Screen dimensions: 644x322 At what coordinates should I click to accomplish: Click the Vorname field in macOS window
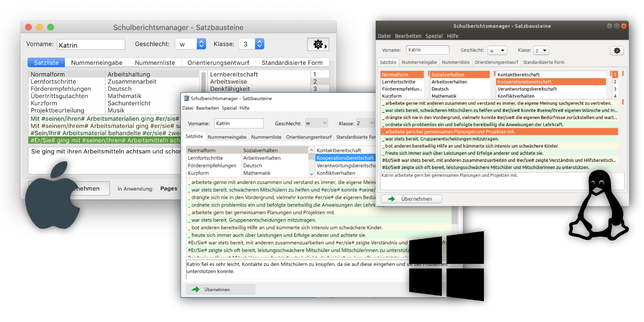pyautogui.click(x=91, y=45)
